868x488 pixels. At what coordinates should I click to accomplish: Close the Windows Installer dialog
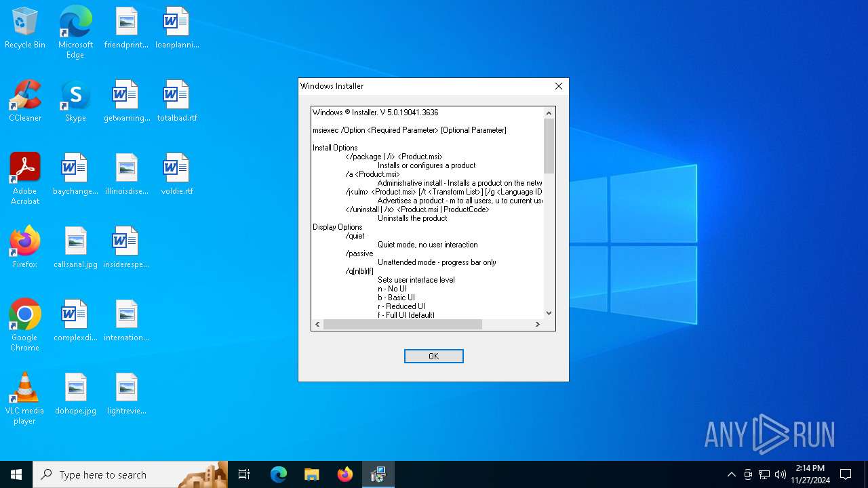[x=559, y=86]
